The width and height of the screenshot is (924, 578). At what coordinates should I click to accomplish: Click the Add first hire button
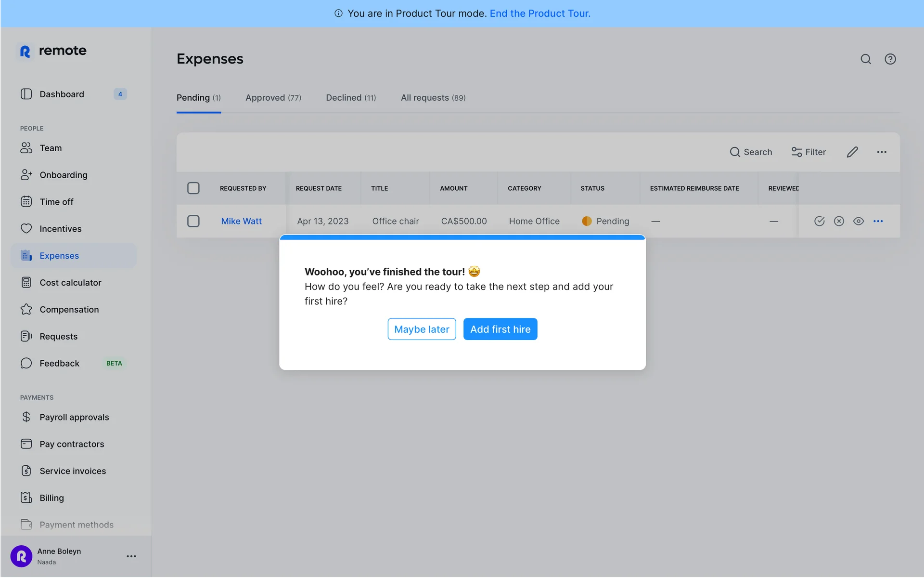click(x=500, y=329)
